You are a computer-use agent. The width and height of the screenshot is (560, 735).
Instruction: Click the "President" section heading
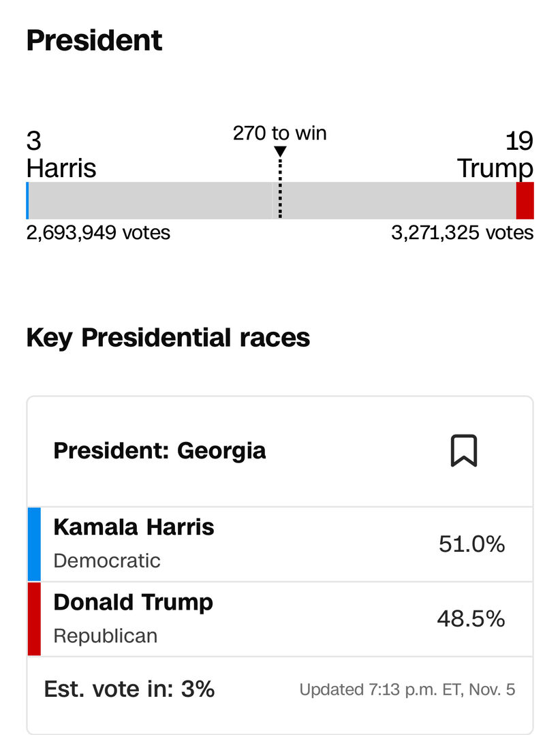point(94,41)
